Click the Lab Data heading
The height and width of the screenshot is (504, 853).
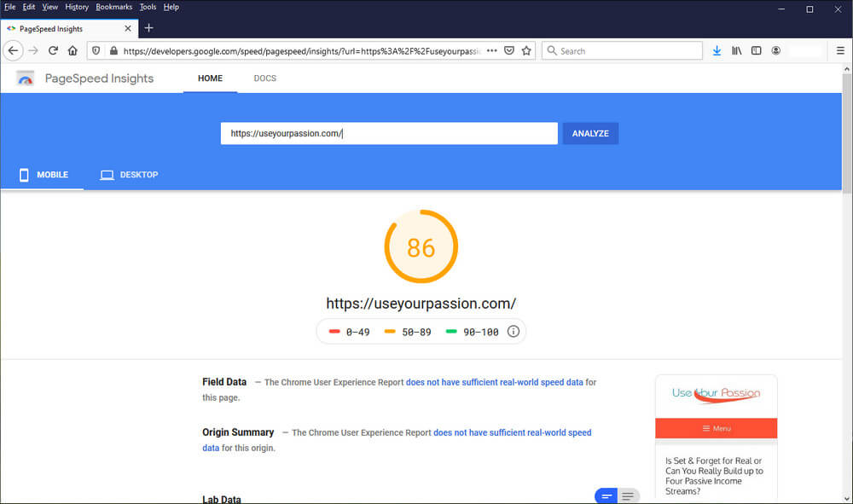[x=222, y=499]
